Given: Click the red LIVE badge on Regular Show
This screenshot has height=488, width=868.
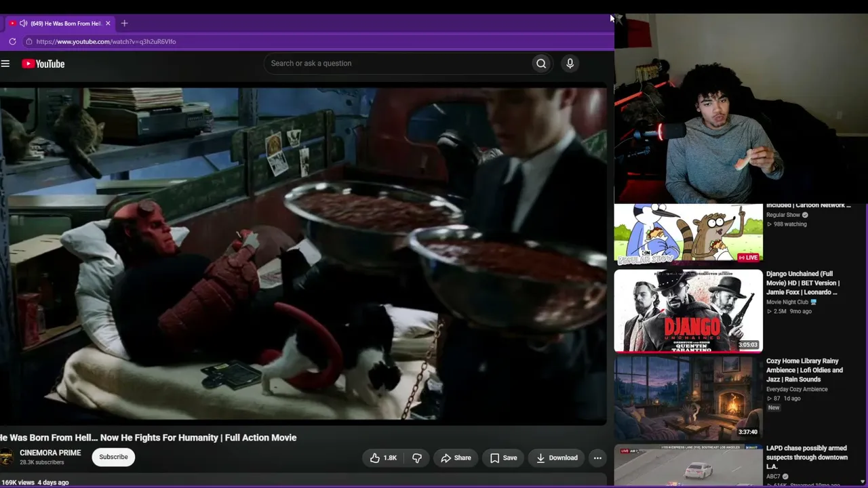Looking at the screenshot, I should point(749,258).
